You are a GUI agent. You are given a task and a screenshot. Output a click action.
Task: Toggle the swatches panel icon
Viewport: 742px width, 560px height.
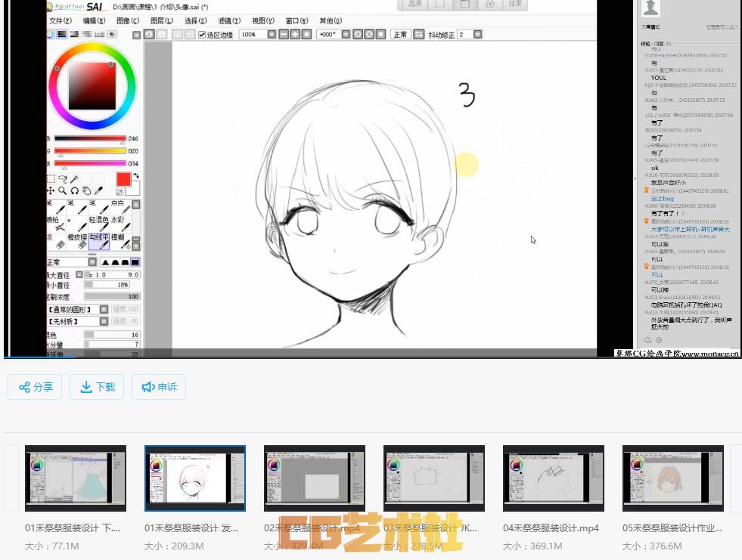coord(99,35)
